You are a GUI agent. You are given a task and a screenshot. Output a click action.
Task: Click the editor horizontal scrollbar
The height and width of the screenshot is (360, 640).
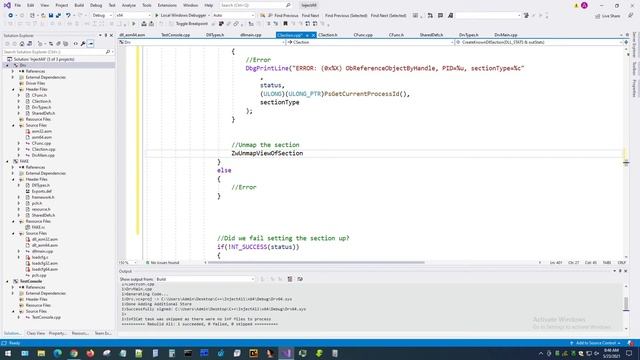coord(316,262)
